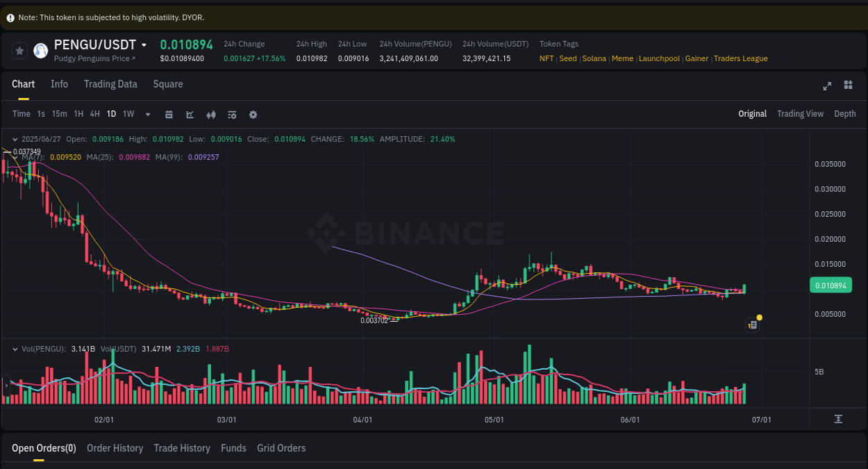Open the technical indicators icon
This screenshot has height=469, width=868.
point(232,114)
